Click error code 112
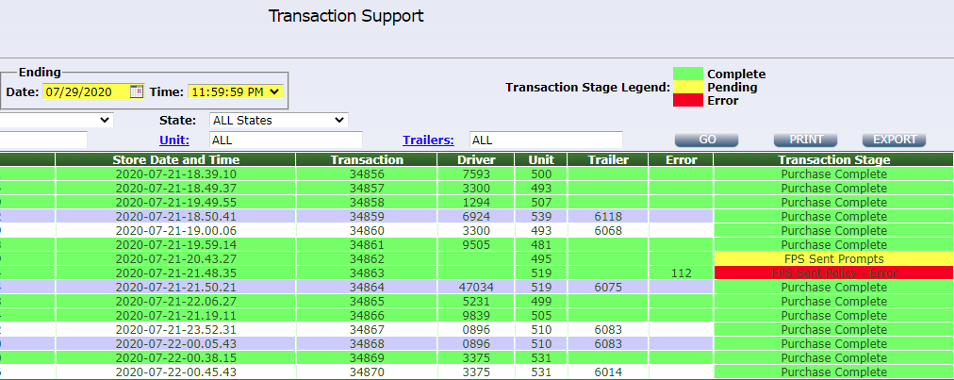The width and height of the screenshot is (954, 380). pos(681,273)
